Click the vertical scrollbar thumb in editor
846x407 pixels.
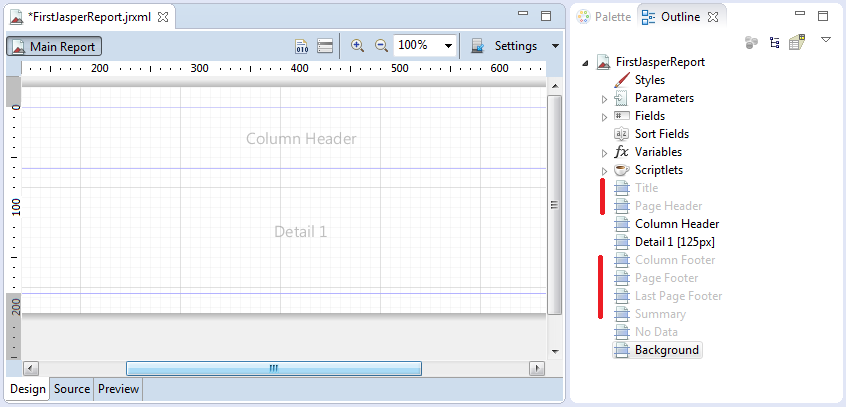pyautogui.click(x=555, y=205)
